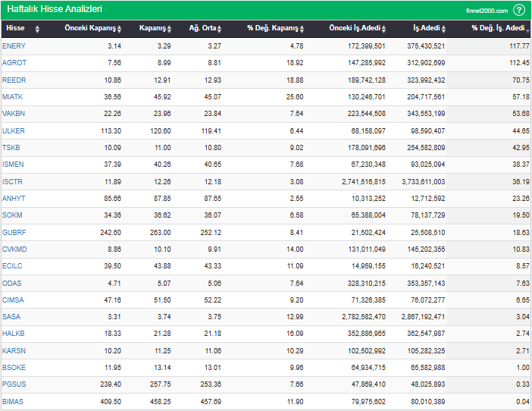532x411 pixels.
Task: Open the ODAS stock link
Action: click(x=12, y=283)
